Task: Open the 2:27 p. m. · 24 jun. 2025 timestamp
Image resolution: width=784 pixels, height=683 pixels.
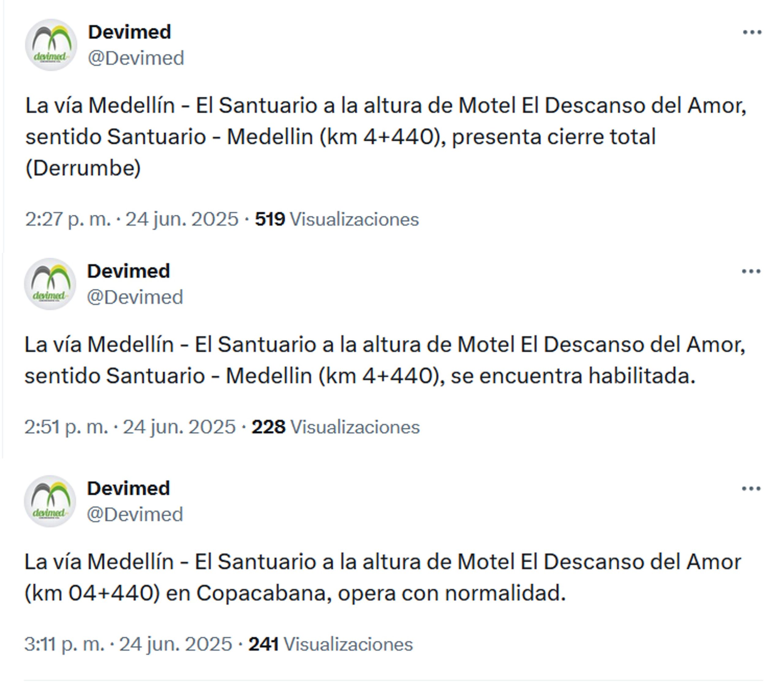Action: (x=132, y=219)
